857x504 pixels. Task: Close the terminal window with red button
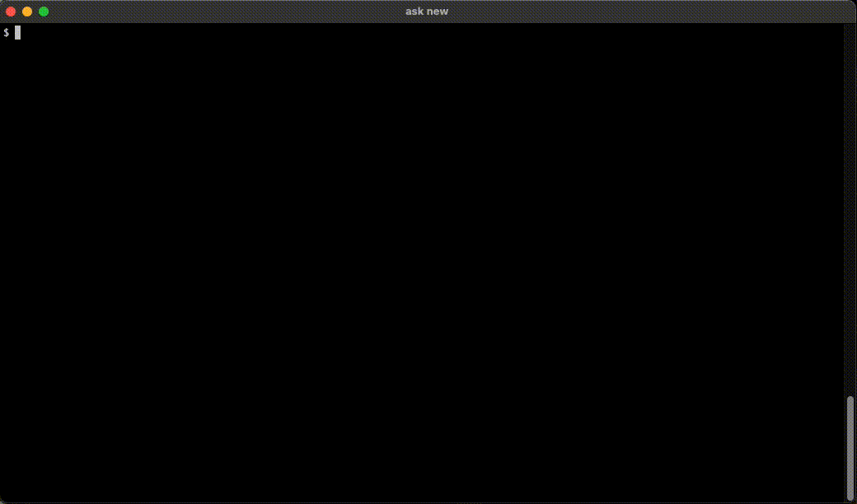coord(11,12)
